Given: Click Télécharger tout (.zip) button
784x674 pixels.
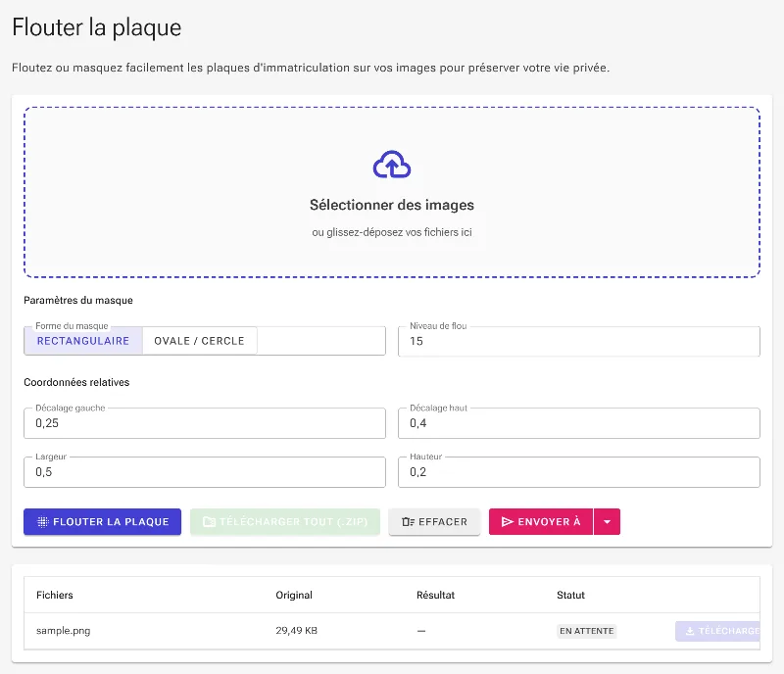Looking at the screenshot, I should click(285, 522).
